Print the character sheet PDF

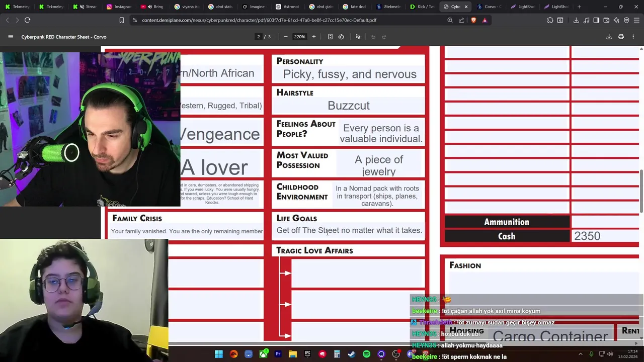pos(621,37)
